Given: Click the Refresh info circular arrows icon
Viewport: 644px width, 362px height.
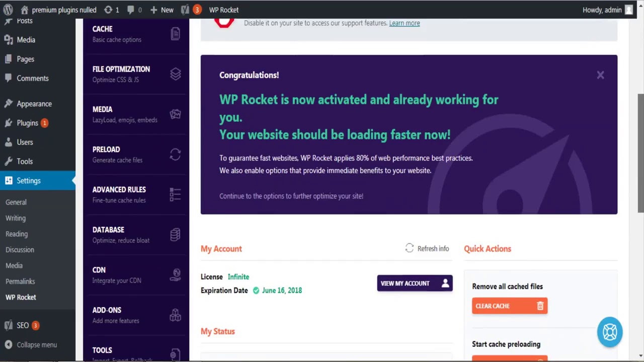Looking at the screenshot, I should click(x=410, y=248).
